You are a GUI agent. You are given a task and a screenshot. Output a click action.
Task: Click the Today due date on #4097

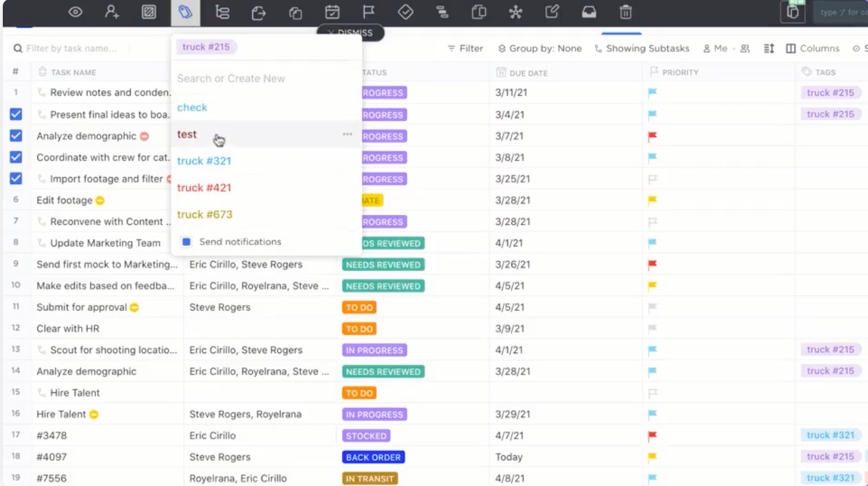509,457
